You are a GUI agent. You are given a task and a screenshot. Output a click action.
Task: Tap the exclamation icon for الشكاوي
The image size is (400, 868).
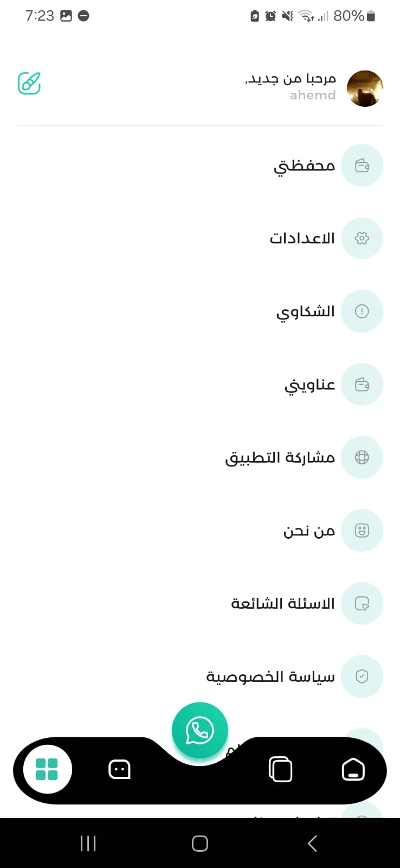pyautogui.click(x=362, y=311)
